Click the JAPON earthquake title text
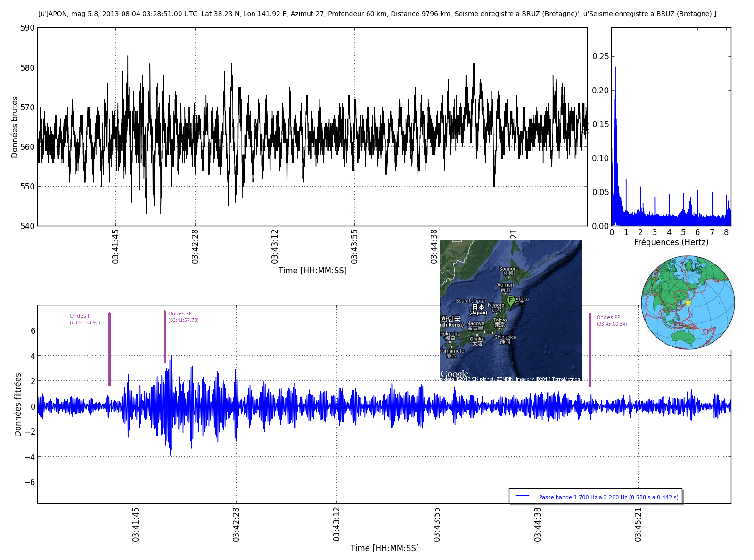This screenshot has height=560, width=754. [377, 14]
